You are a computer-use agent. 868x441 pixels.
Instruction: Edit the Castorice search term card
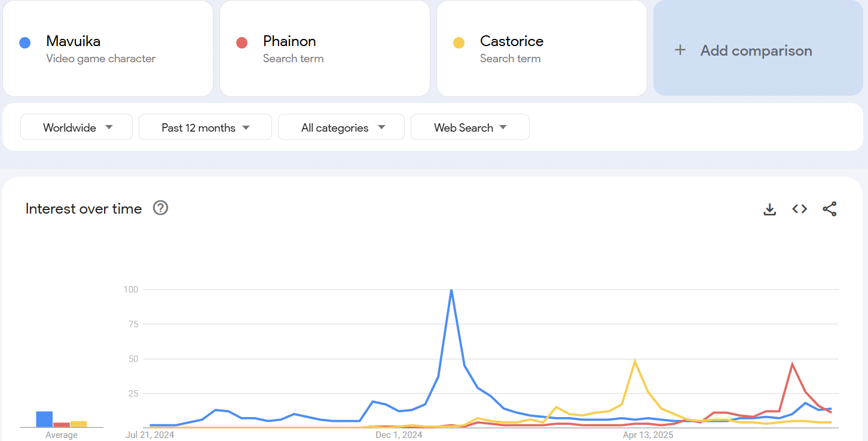click(542, 48)
